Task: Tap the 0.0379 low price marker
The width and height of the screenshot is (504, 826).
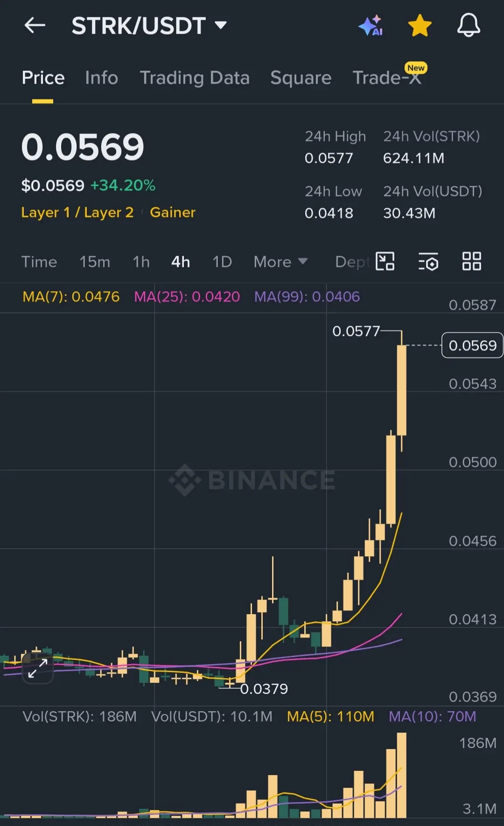Action: tap(264, 689)
